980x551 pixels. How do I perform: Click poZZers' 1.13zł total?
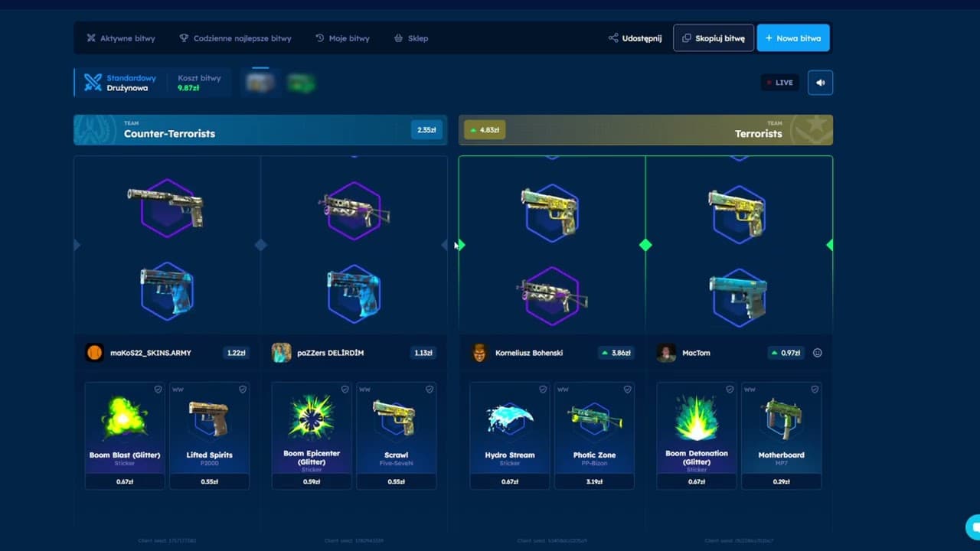coord(423,353)
